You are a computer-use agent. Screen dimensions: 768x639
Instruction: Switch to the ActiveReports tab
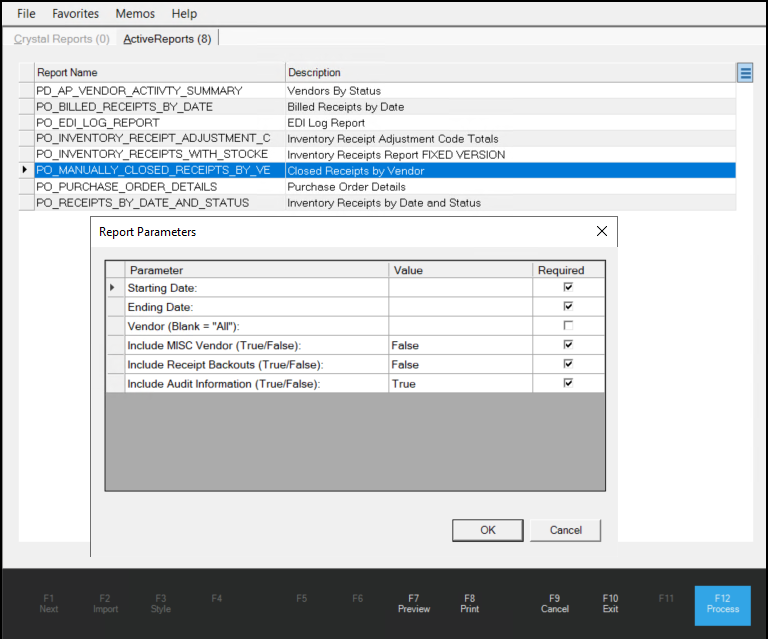[x=166, y=39]
